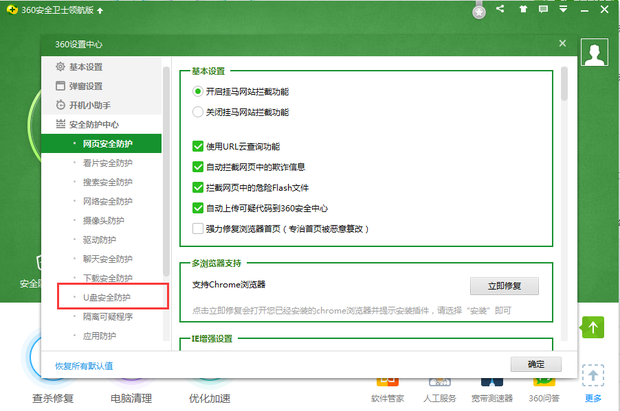Viewport: 620px width, 411px height.
Task: Select 开启挂马网站拦截功能 radio button
Action: tap(198, 91)
